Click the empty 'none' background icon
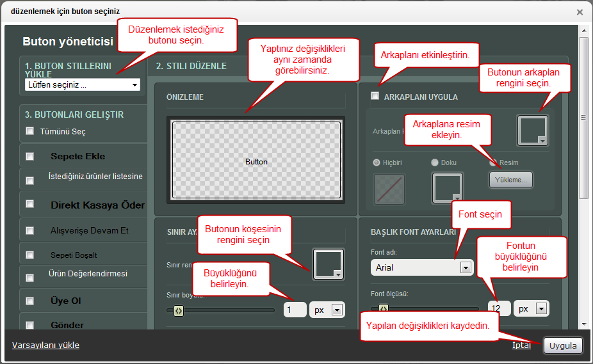 (389, 189)
